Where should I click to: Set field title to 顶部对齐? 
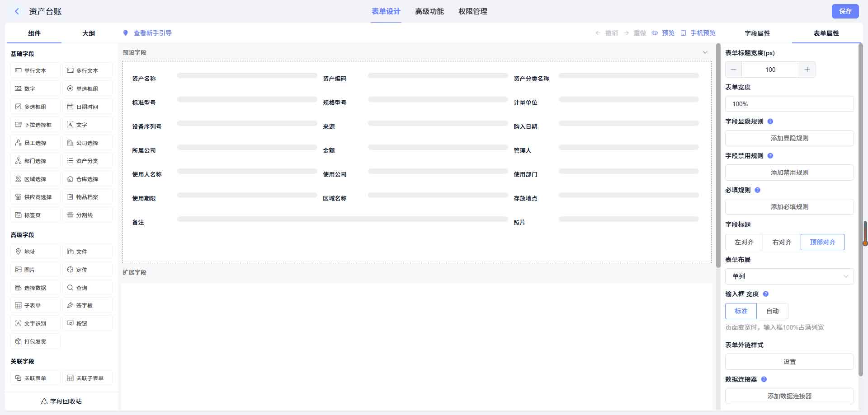(823, 242)
